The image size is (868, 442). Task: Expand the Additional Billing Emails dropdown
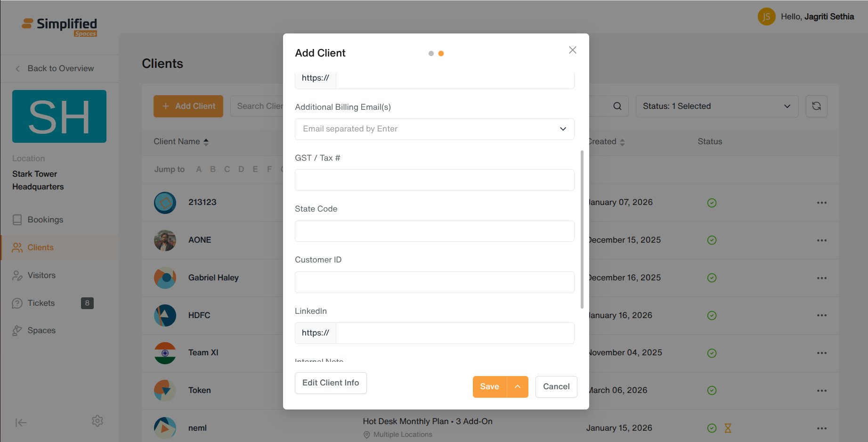click(563, 129)
